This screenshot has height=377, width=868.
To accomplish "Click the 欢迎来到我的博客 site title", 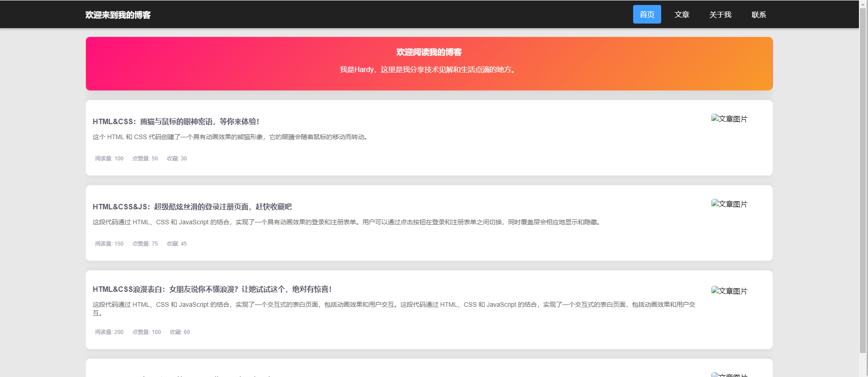I will 118,15.
